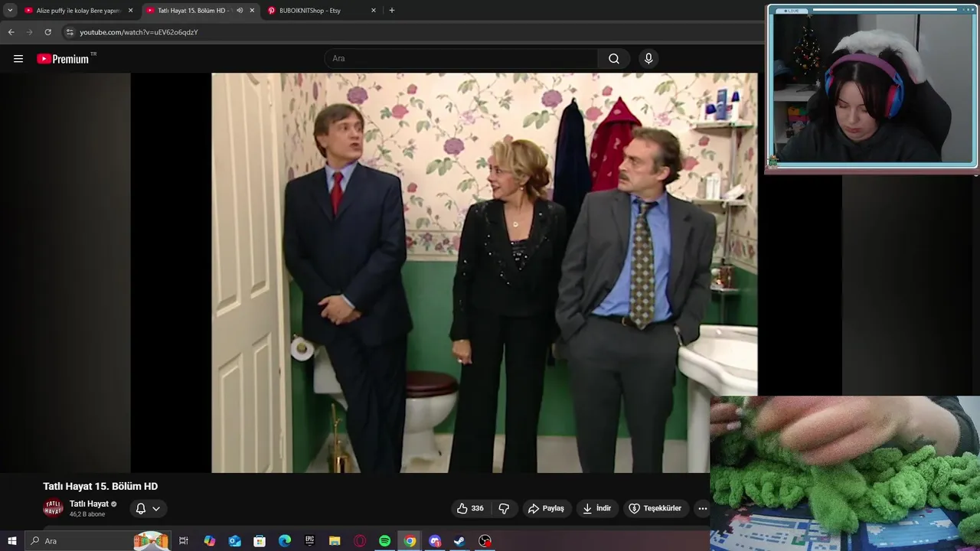The height and width of the screenshot is (551, 980).
Task: Open OBS Studio from taskbar
Action: (x=485, y=541)
